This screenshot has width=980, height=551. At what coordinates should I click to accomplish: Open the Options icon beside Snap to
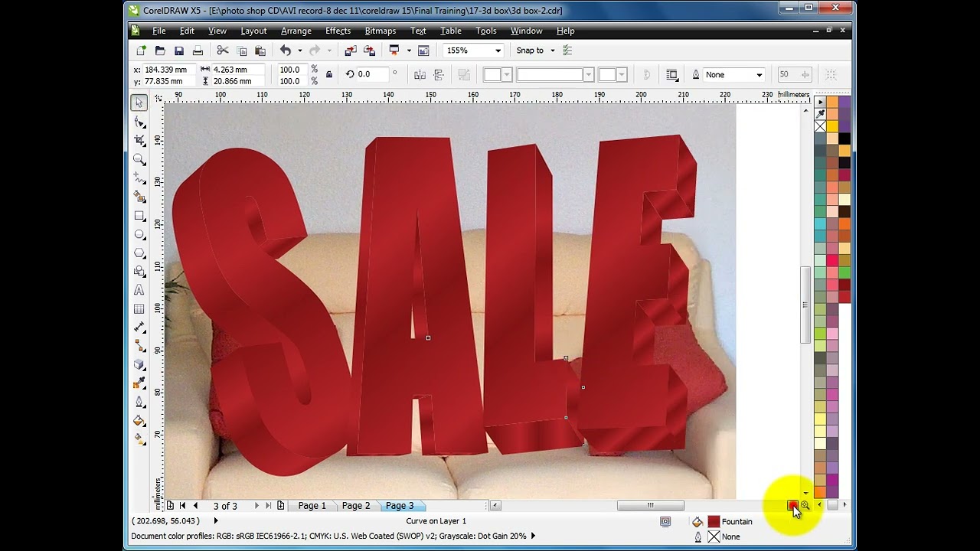[567, 51]
